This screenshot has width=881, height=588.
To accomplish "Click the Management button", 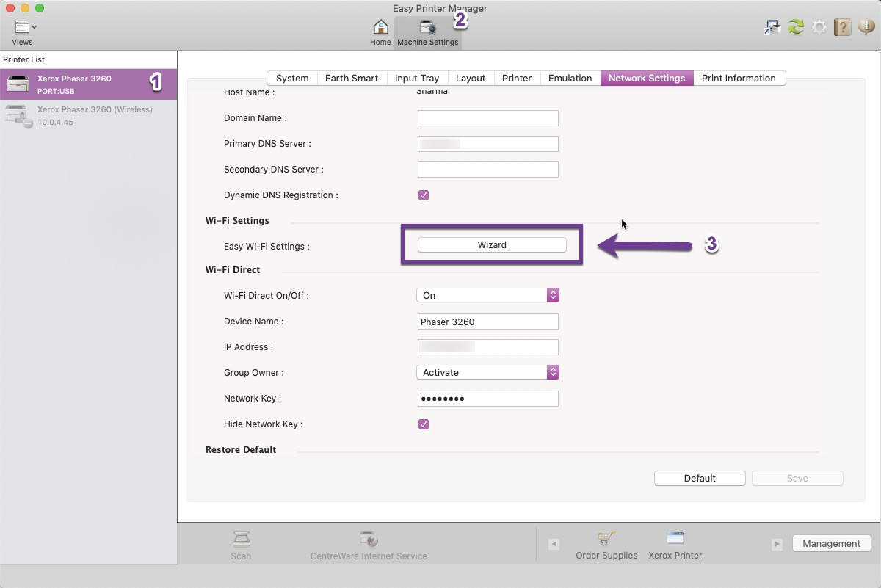I will tap(832, 543).
